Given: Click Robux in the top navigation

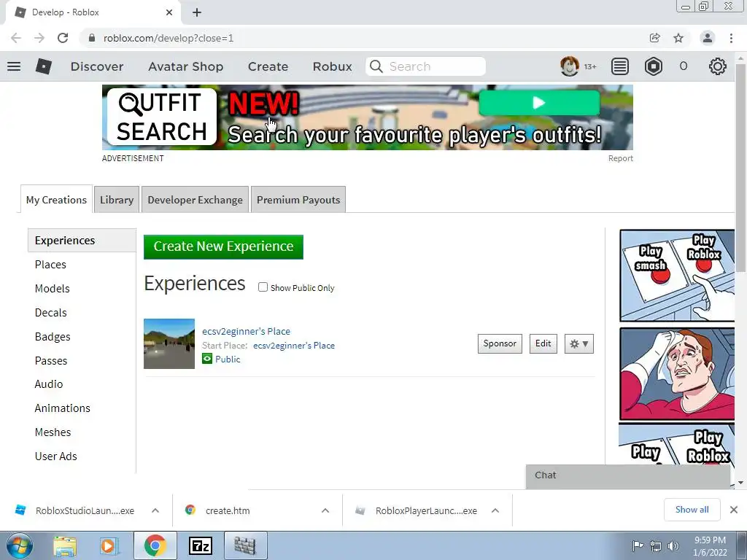Looking at the screenshot, I should [x=332, y=66].
